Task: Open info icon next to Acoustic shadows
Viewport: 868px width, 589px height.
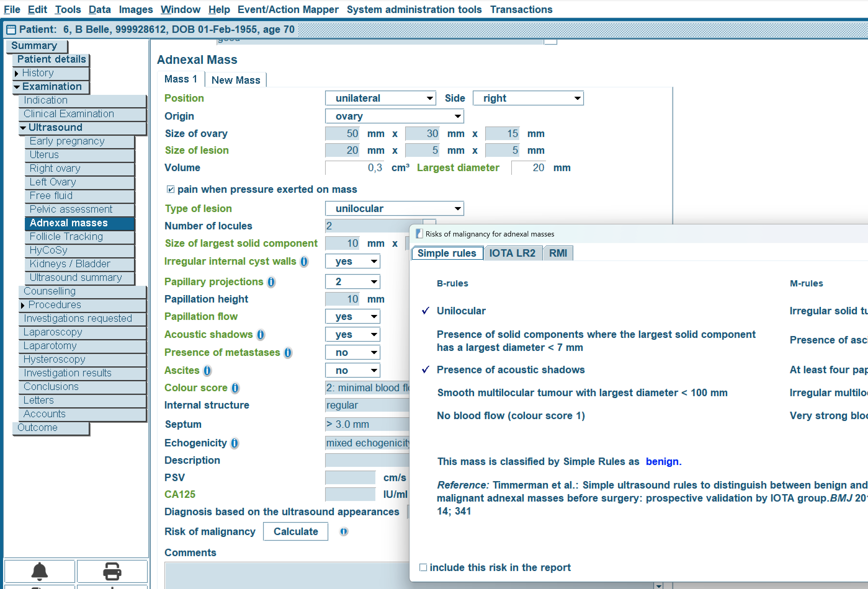Action: coord(261,334)
